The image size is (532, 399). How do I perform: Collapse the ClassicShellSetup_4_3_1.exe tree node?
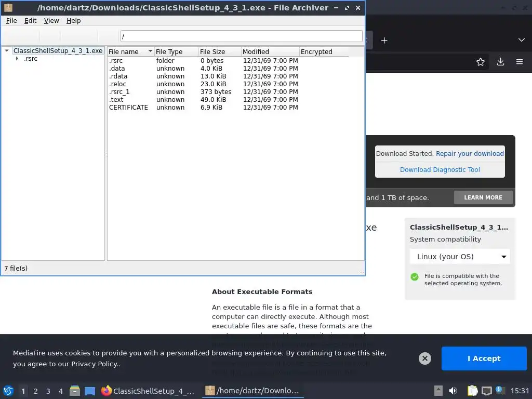(6, 50)
